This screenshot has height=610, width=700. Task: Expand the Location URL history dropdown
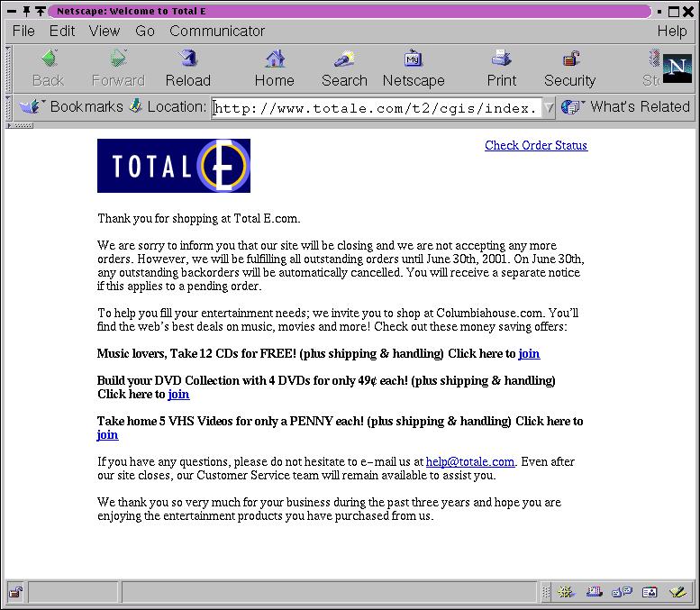550,107
